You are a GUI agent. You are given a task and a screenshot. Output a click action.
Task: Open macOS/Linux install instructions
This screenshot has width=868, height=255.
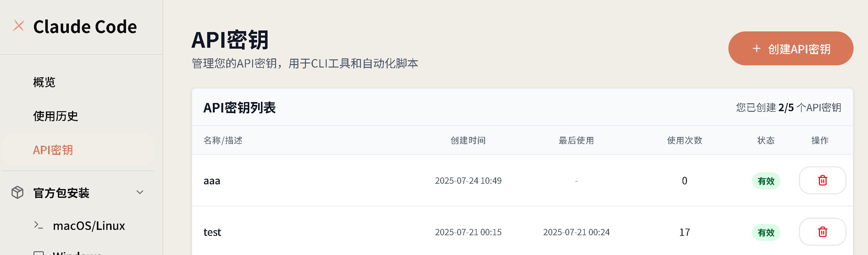coord(89,225)
